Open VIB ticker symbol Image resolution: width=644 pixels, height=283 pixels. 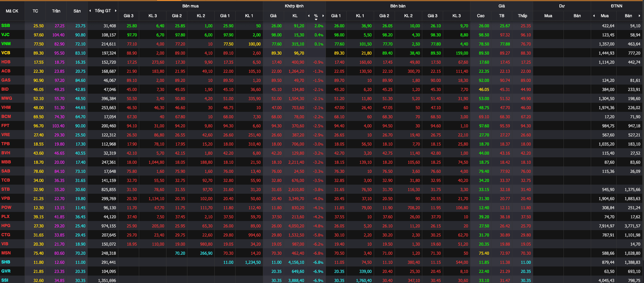tap(5, 244)
